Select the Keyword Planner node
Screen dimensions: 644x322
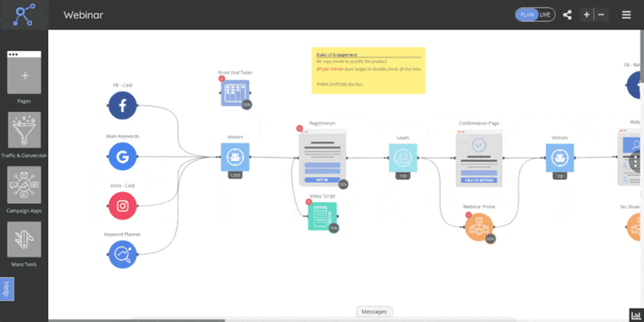122,255
